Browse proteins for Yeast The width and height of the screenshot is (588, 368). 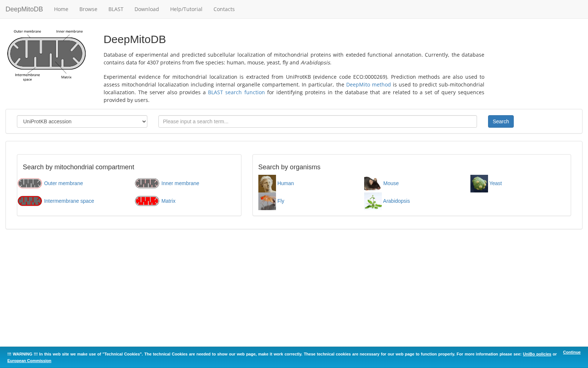495,183
